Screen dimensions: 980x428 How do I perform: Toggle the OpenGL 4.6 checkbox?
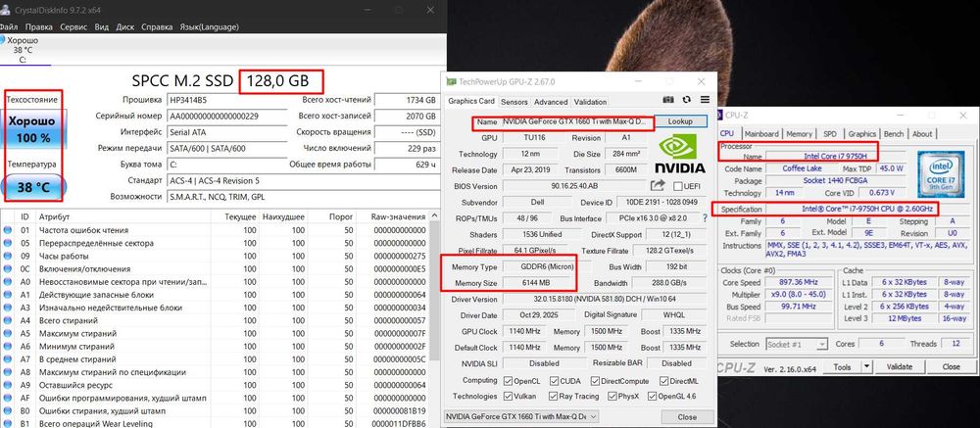pyautogui.click(x=652, y=396)
